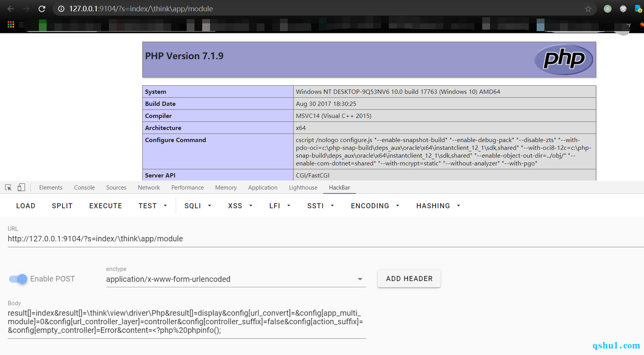Click the SPLIT button in HackBar
This screenshot has height=355, width=644.
[62, 206]
